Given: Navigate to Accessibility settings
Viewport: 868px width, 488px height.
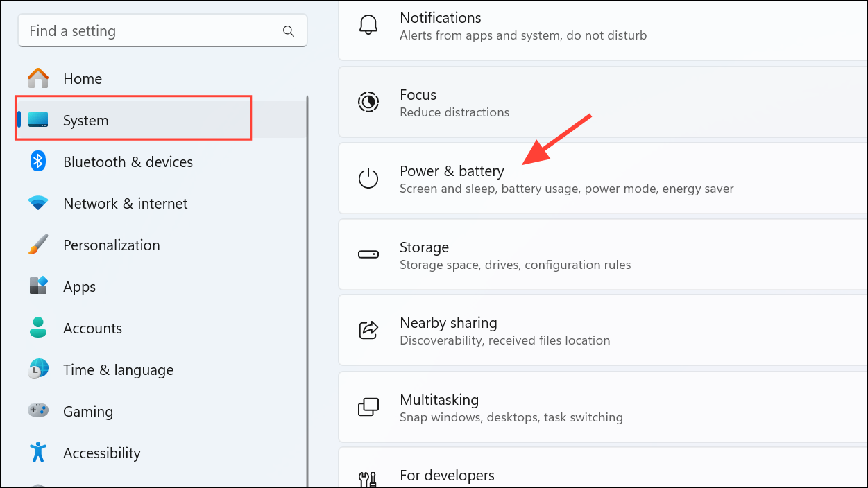Looking at the screenshot, I should 101,453.
